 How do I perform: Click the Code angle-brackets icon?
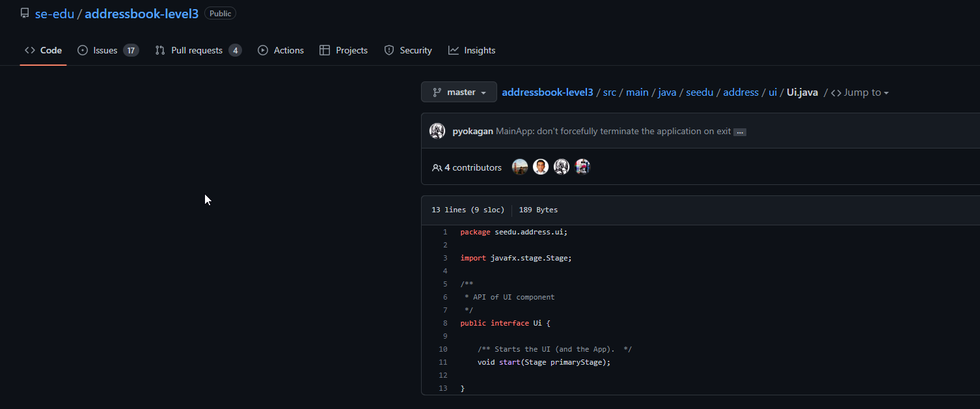(30, 50)
